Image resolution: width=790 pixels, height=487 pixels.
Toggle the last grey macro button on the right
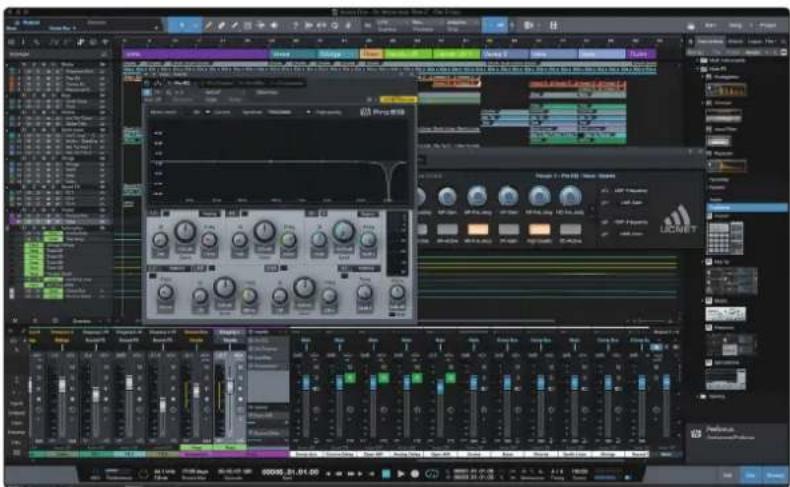click(x=570, y=230)
